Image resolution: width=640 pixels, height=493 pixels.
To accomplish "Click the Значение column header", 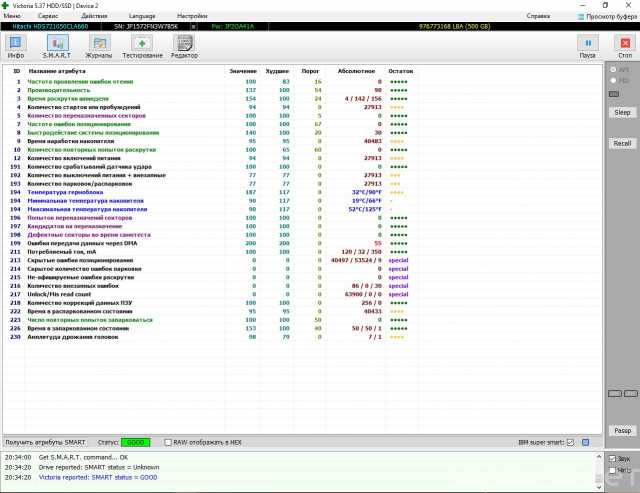I will [243, 71].
